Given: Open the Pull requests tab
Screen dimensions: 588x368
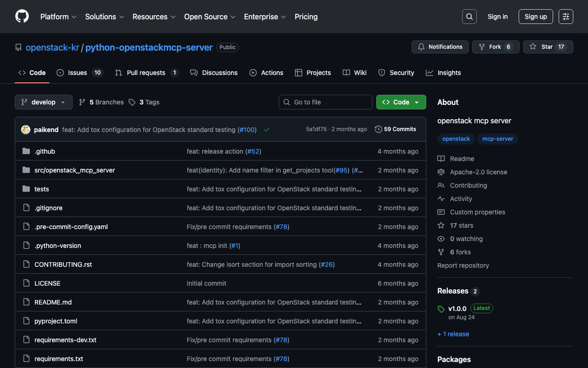Looking at the screenshot, I should coord(146,73).
